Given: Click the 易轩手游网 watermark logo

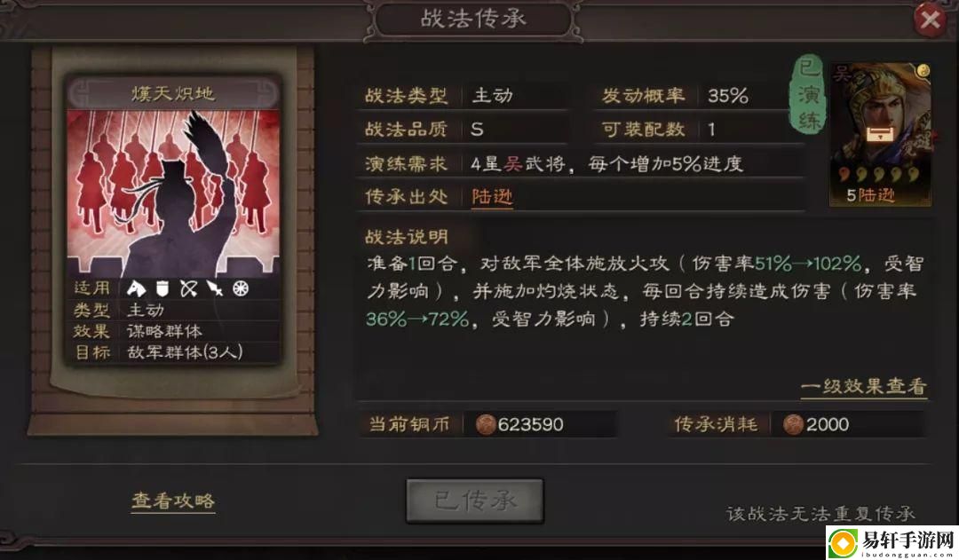Looking at the screenshot, I should [x=892, y=543].
